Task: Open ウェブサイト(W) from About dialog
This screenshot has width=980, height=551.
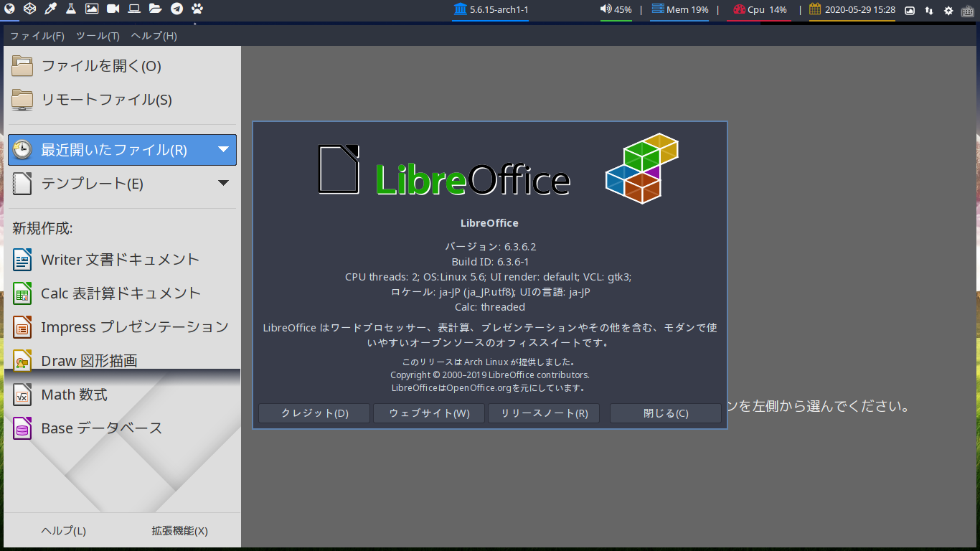Action: coord(429,413)
